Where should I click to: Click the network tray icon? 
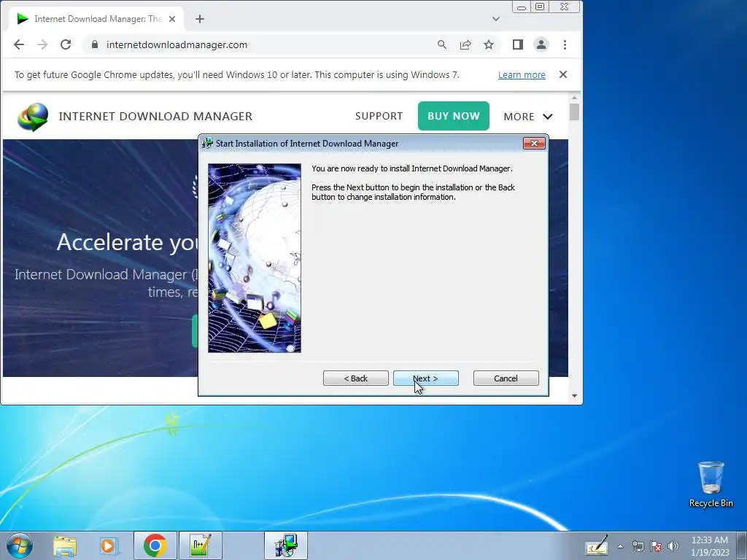pyautogui.click(x=638, y=546)
